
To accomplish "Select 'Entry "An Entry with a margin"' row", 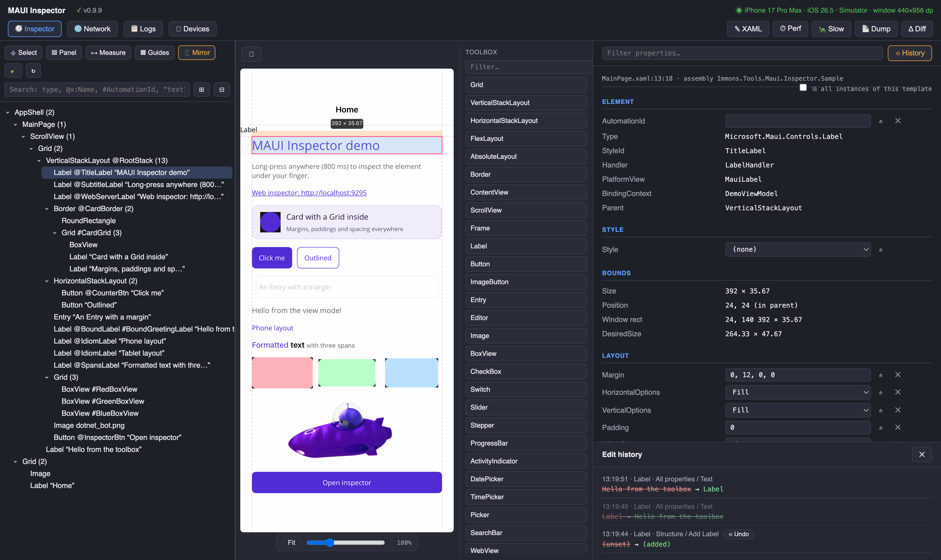I will pos(102,317).
